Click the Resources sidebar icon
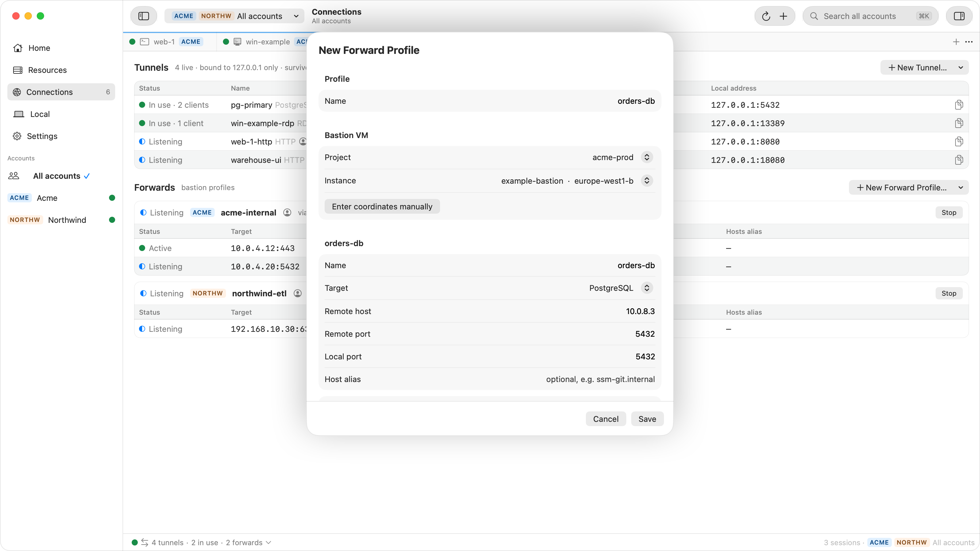980x551 pixels. (17, 70)
